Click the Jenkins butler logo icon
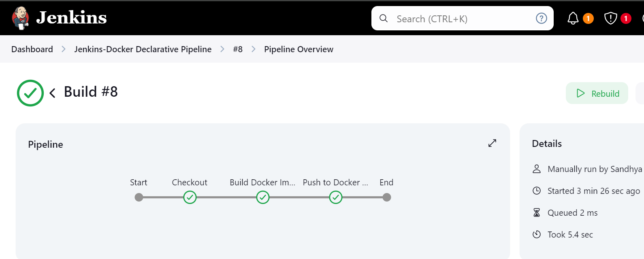Image resolution: width=644 pixels, height=259 pixels. (20, 18)
